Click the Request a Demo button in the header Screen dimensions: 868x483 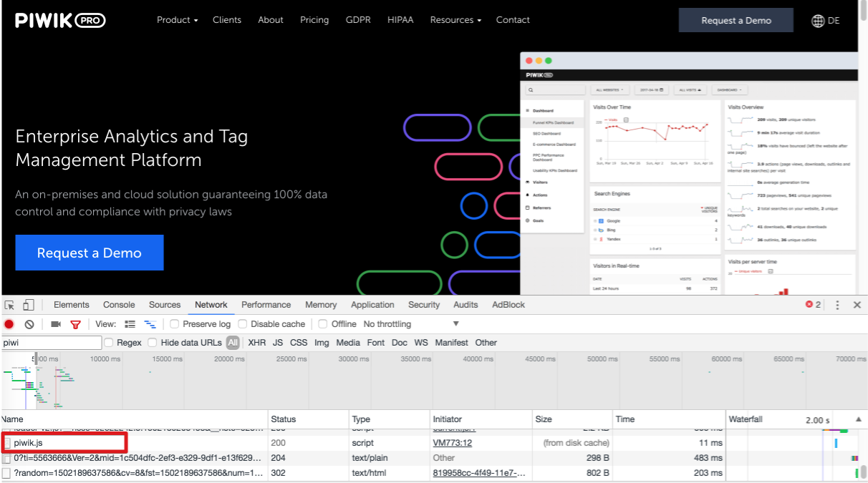tap(736, 20)
